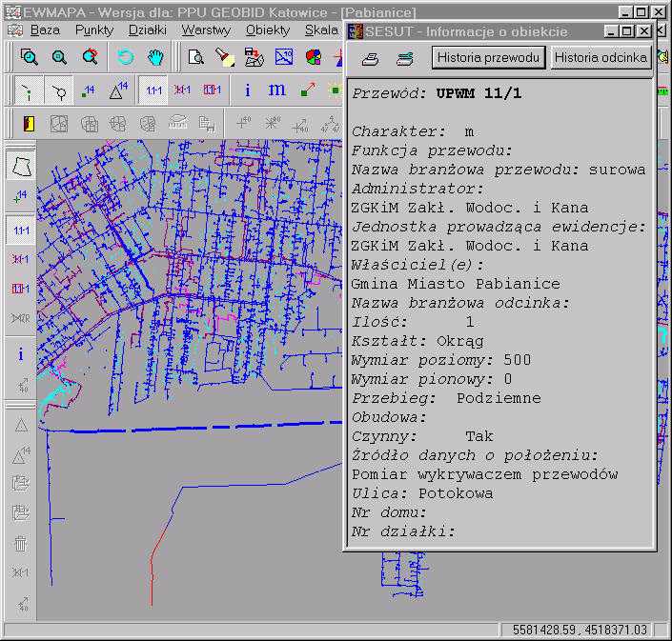Select the polygon tool in the left sidebar
672x641 pixels.
(21, 165)
